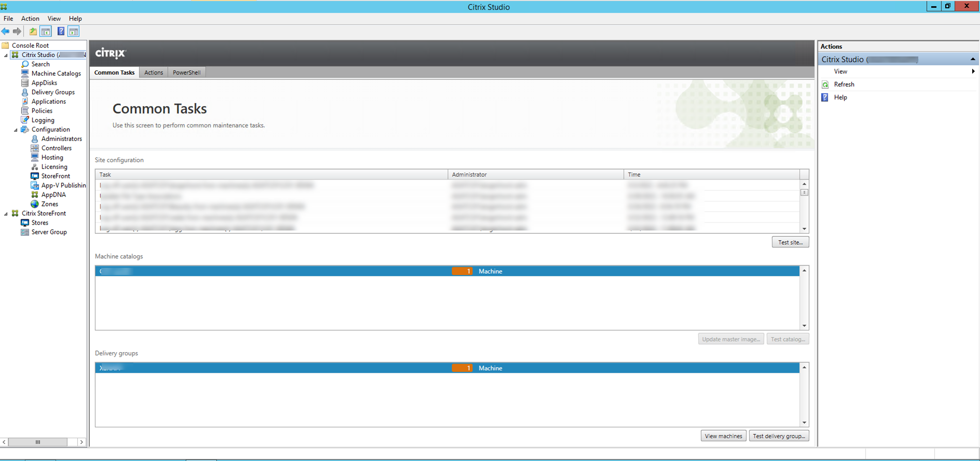Click the Machine Catalogs icon in tree
The height and width of the screenshot is (461, 980).
coord(25,74)
